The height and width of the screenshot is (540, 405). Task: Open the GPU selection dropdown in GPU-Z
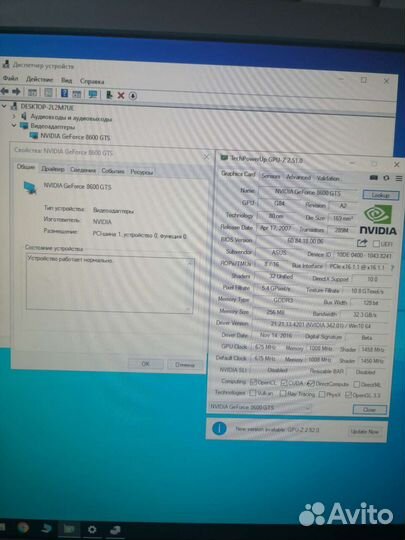(260, 407)
